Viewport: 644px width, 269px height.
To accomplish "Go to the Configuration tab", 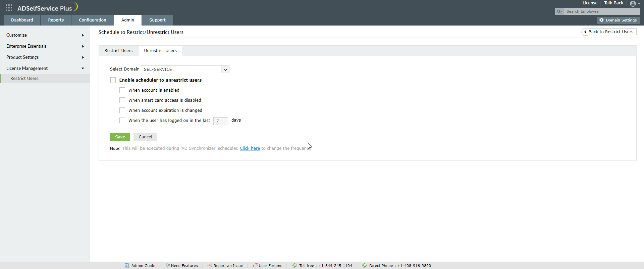I will (x=93, y=20).
